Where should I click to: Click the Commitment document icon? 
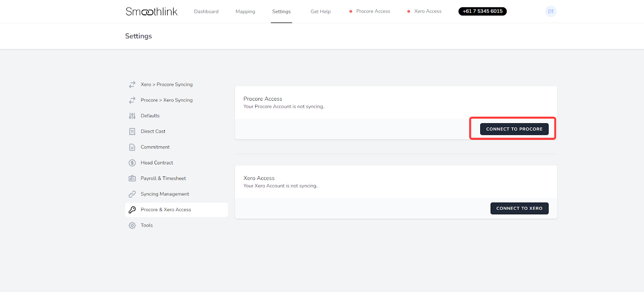[132, 147]
